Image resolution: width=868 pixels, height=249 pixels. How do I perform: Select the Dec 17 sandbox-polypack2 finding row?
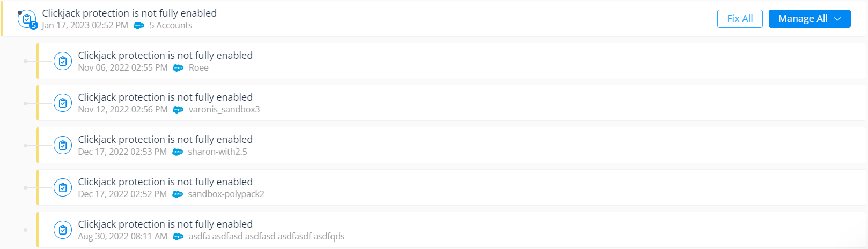tap(429, 187)
